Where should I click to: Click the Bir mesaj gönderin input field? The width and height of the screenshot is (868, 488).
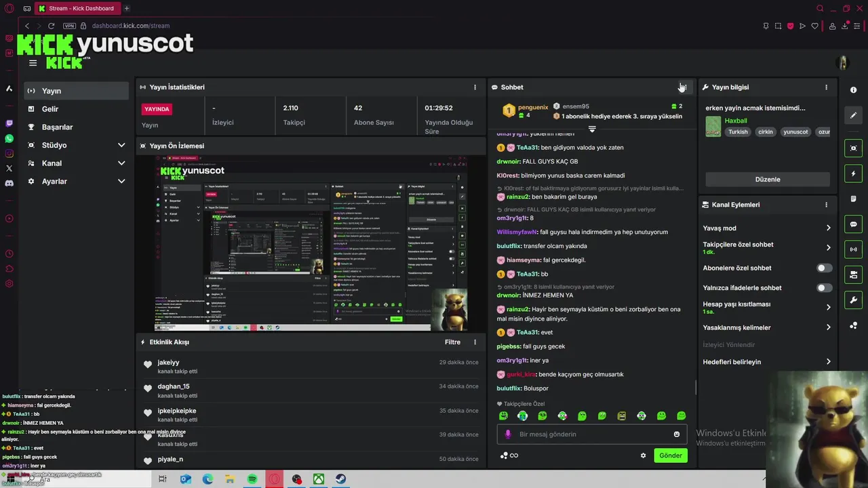(x=592, y=434)
